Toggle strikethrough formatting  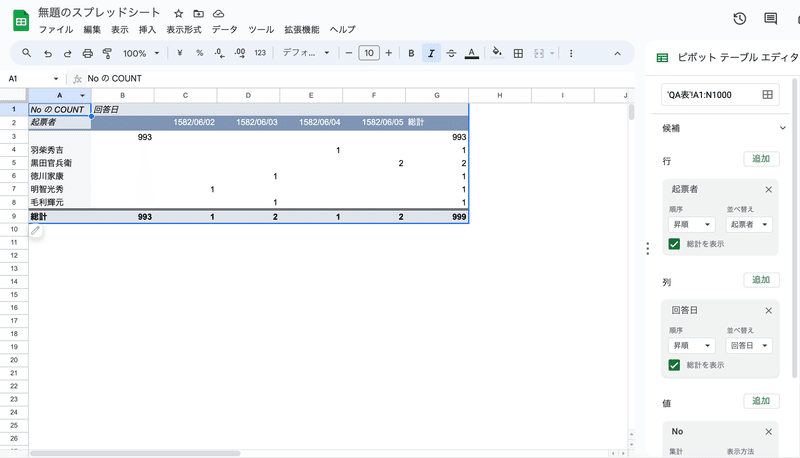452,53
